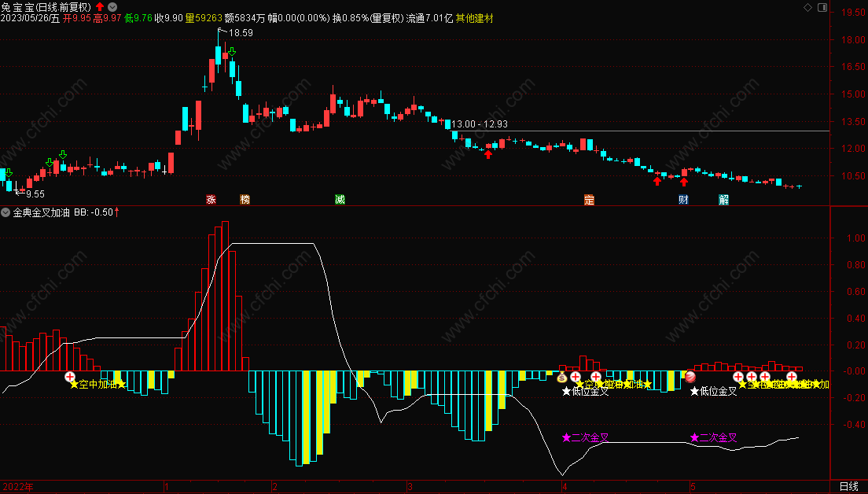Viewport: 868px width, 494px height.
Task: Select the 日线 period button
Action: pyautogui.click(x=848, y=486)
